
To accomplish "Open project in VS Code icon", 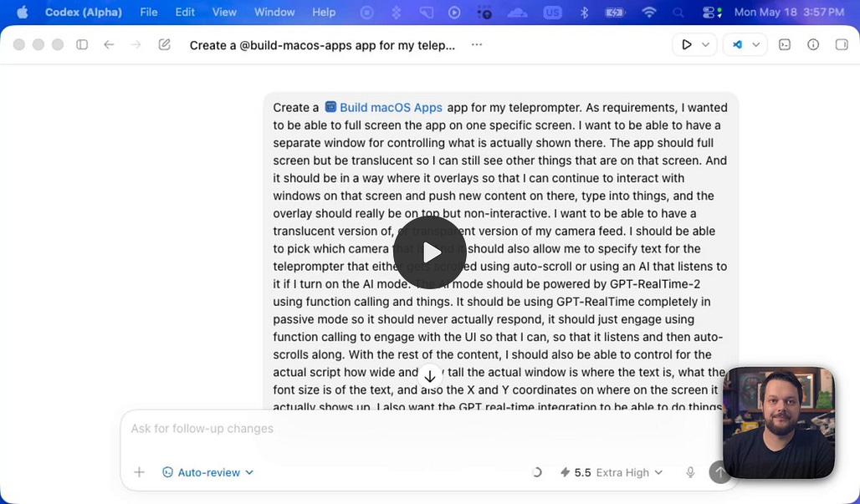I will pyautogui.click(x=738, y=45).
